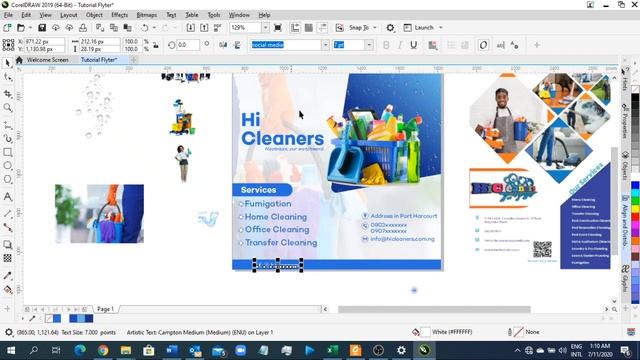Select the Rectangle tool
This screenshot has height=360, width=640.
[x=7, y=152]
